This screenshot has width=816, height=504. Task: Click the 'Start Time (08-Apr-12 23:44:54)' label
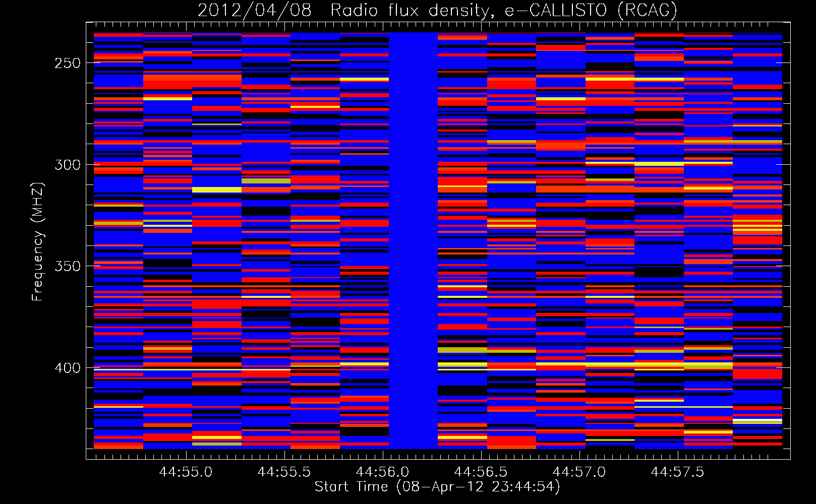pyautogui.click(x=437, y=487)
